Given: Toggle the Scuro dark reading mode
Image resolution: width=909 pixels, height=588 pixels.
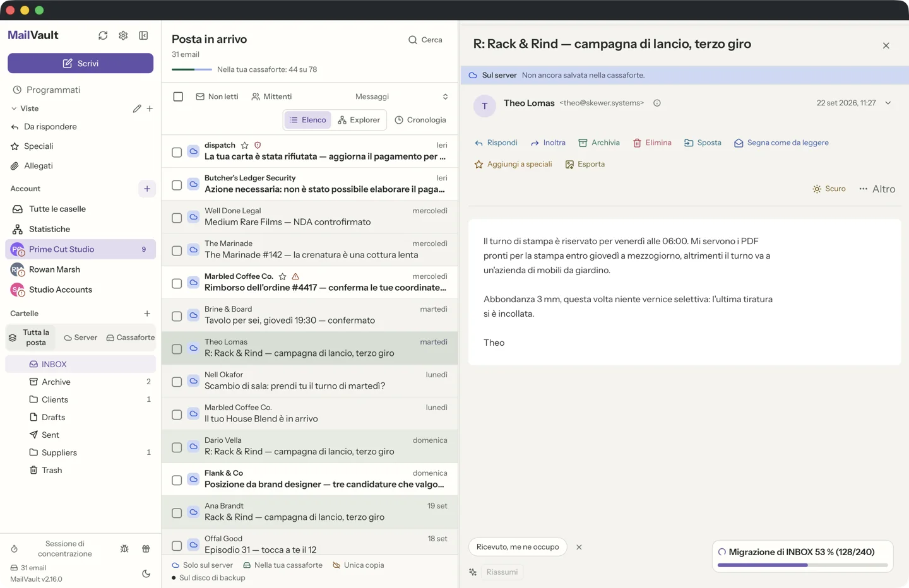Looking at the screenshot, I should (x=829, y=189).
